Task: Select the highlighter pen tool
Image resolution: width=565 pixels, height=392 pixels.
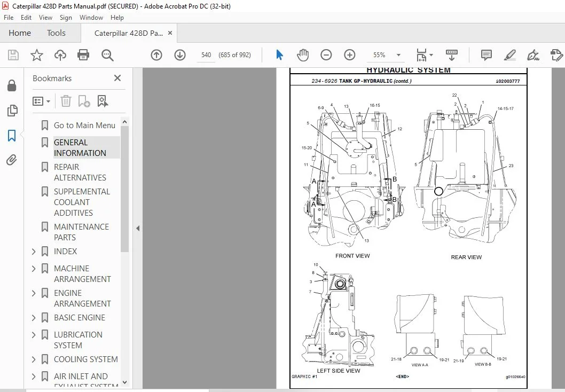Action: click(x=509, y=55)
